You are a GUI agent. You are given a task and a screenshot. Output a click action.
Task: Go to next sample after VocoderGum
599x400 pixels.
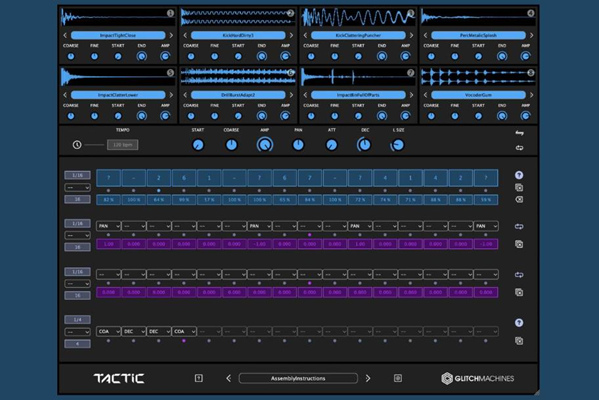point(531,95)
